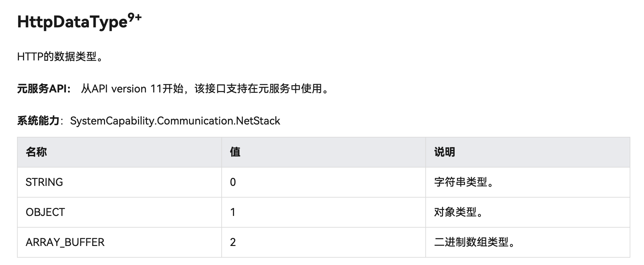The height and width of the screenshot is (265, 644).
Task: Select the STRING name cell
Action: click(44, 182)
